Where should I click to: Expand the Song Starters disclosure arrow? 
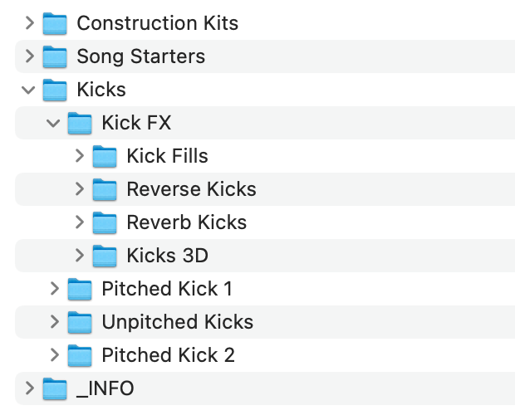[x=30, y=56]
